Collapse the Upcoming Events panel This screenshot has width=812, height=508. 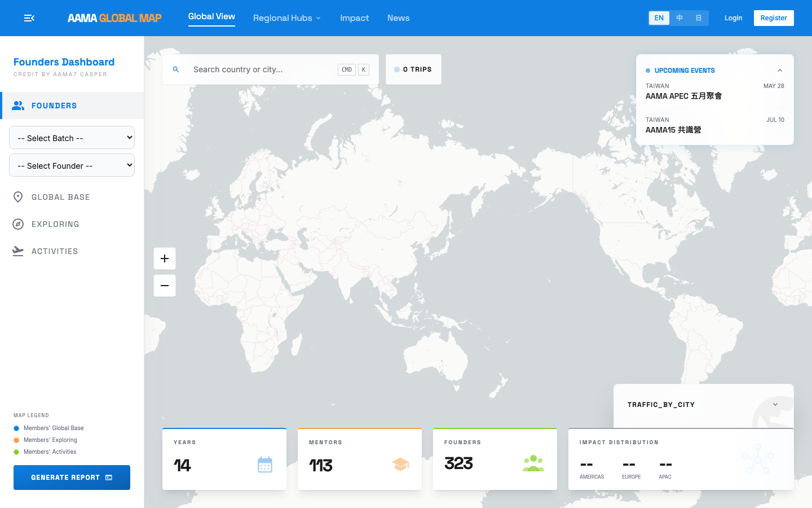(x=780, y=71)
